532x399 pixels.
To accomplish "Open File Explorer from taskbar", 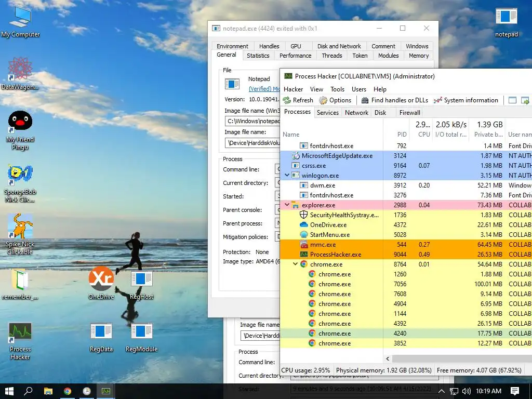I will 48,391.
